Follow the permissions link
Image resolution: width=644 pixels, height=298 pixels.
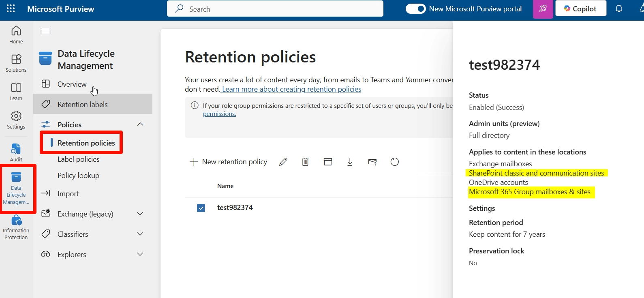click(219, 114)
